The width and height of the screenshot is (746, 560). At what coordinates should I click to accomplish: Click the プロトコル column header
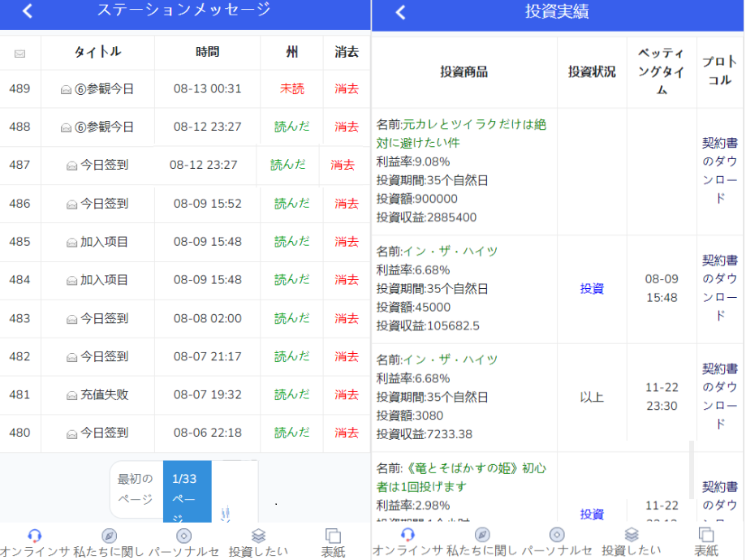tap(720, 71)
